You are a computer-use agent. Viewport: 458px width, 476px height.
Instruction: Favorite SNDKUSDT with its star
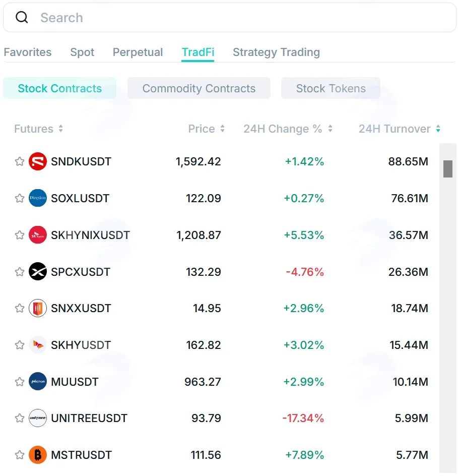point(20,161)
